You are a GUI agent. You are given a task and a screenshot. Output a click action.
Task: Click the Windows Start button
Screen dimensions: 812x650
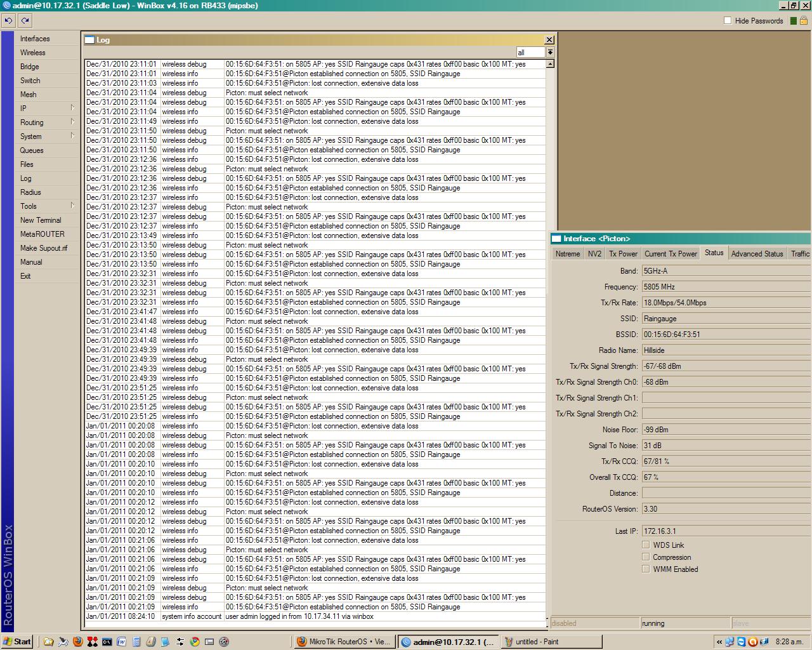(x=17, y=642)
